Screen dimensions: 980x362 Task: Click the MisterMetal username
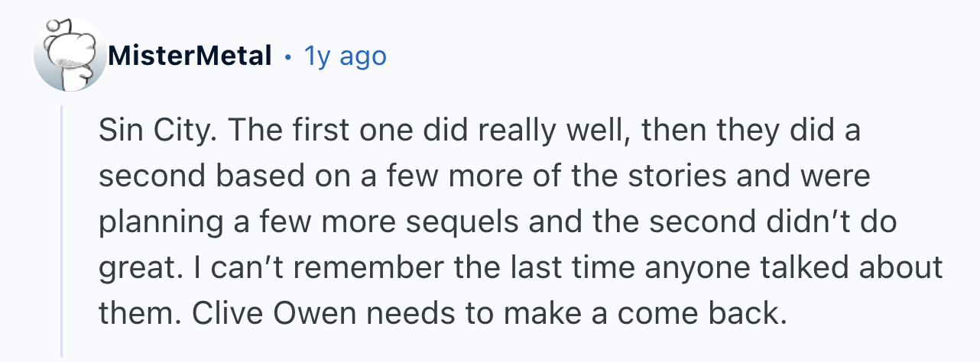point(190,56)
